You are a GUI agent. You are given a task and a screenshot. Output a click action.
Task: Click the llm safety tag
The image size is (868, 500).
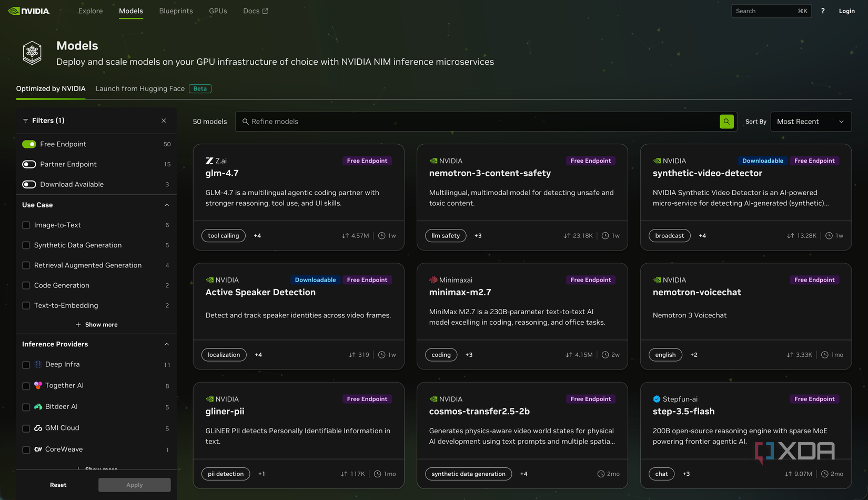(x=446, y=236)
